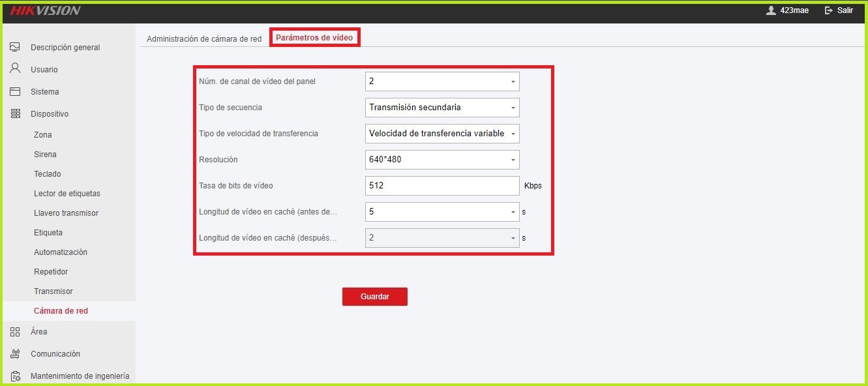The width and height of the screenshot is (868, 386).
Task: Click the Sistema window icon
Action: pyautogui.click(x=15, y=91)
